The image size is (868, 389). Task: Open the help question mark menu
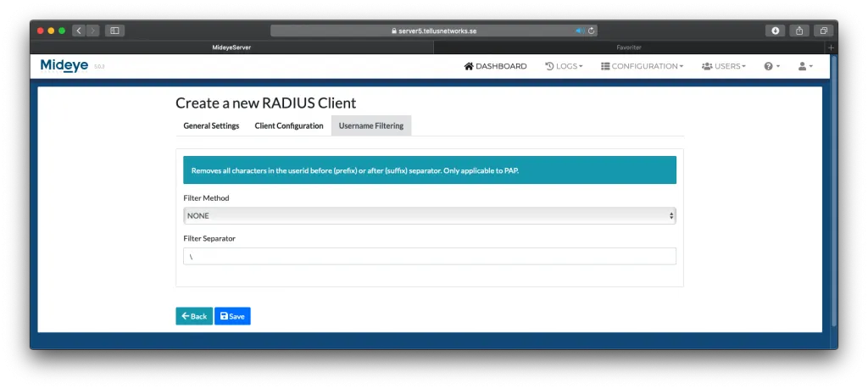click(x=771, y=66)
